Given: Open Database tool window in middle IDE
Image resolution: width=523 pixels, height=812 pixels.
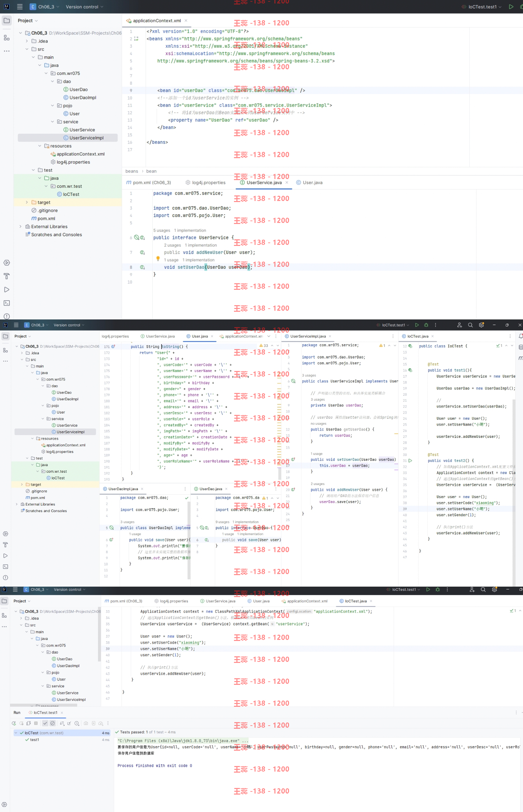Looking at the screenshot, I should [521, 347].
